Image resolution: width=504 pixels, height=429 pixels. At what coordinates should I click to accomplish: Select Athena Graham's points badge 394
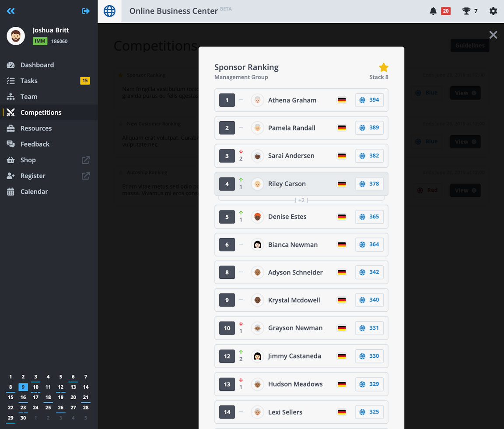369,100
